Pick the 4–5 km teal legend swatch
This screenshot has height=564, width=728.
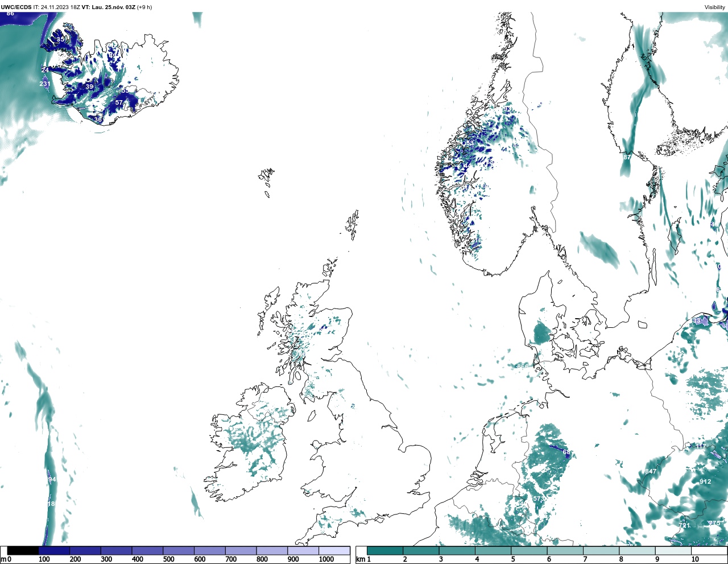[x=493, y=550]
